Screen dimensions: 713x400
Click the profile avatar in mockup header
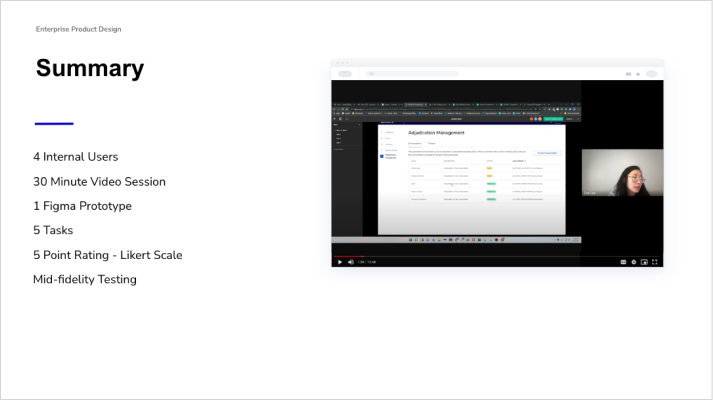[651, 73]
